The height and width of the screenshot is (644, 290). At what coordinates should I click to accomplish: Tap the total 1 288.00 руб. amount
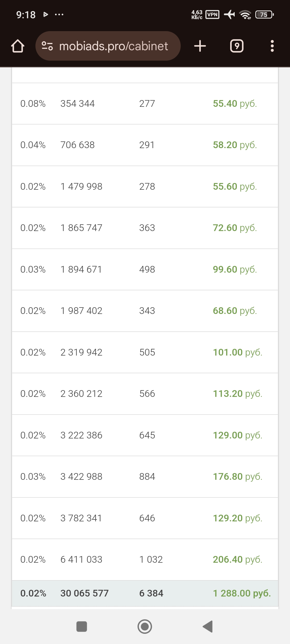pos(242,593)
